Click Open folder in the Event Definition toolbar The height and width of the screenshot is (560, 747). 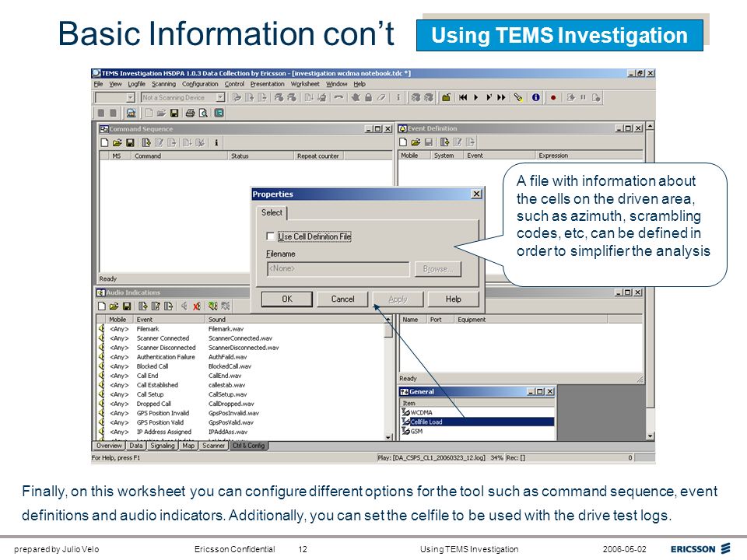[x=416, y=142]
